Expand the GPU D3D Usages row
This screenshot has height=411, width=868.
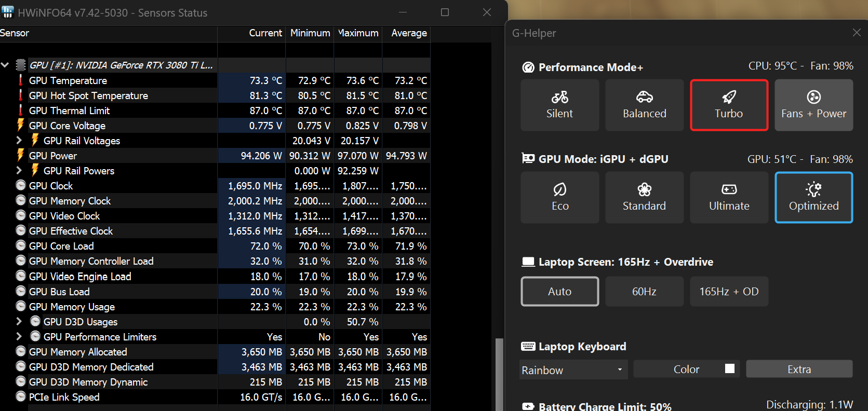(x=19, y=321)
